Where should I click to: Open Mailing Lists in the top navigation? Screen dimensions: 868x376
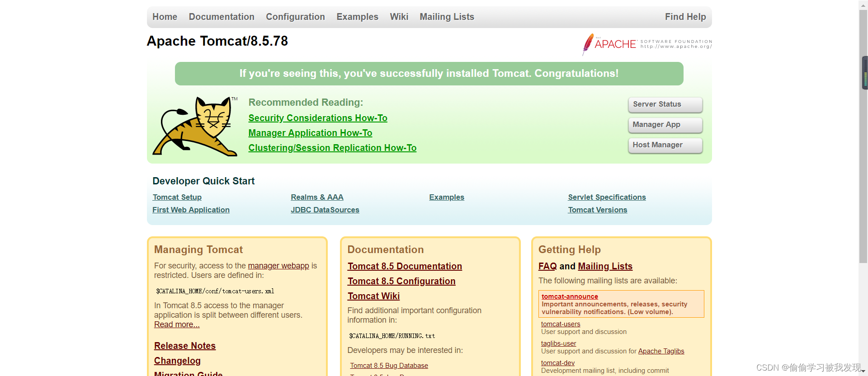(x=447, y=17)
